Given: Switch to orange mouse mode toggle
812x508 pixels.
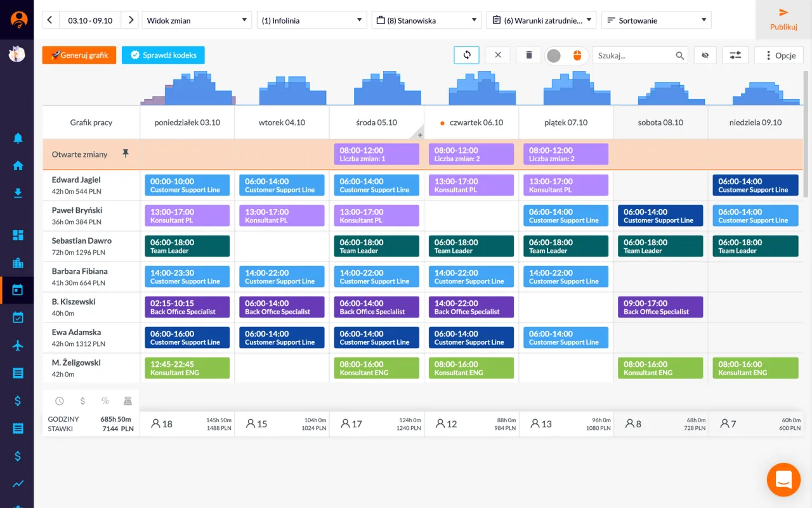Looking at the screenshot, I should click(x=577, y=55).
